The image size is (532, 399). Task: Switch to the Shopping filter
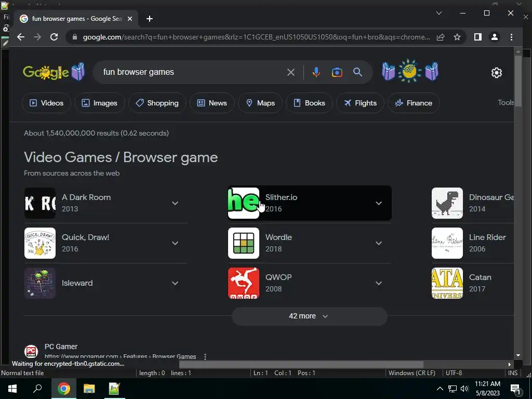(157, 103)
